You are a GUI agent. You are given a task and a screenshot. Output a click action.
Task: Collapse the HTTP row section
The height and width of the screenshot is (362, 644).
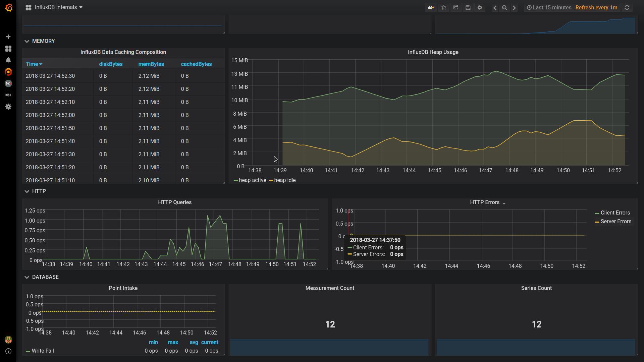(39, 191)
